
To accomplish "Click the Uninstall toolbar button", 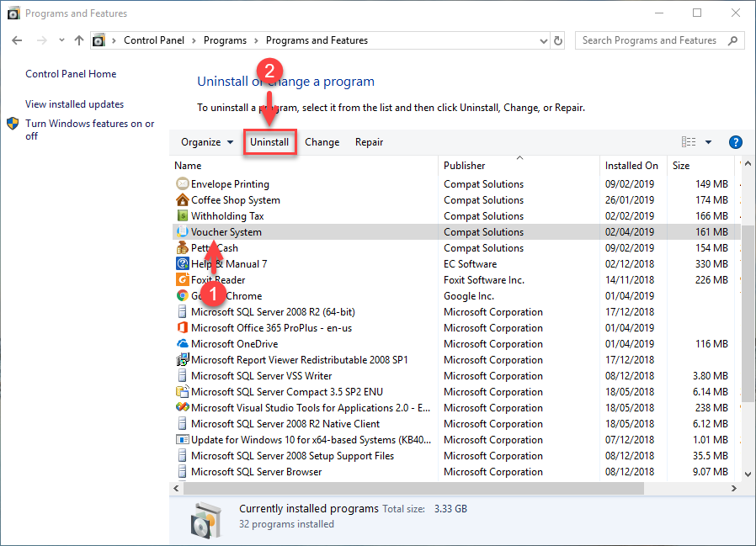I will tap(269, 142).
